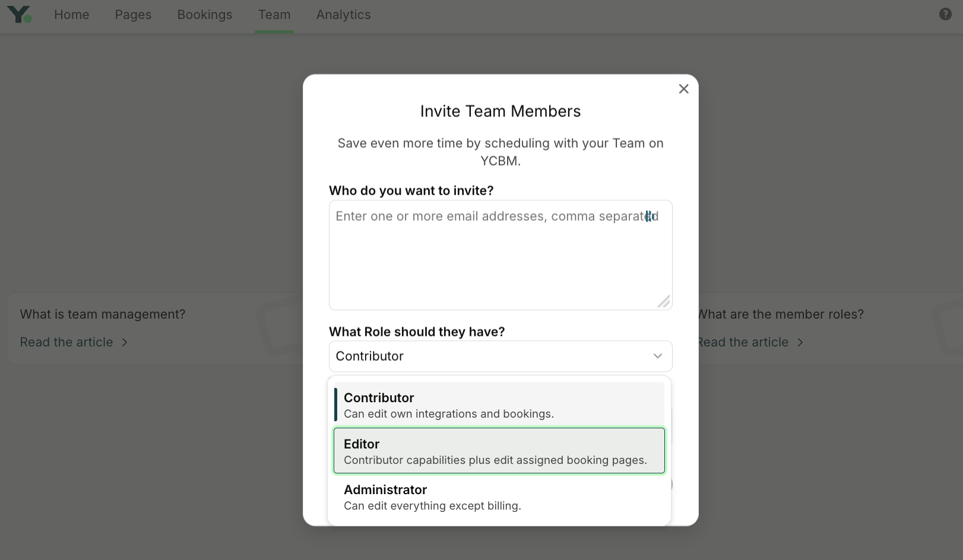Grab the textarea resize handle corner
This screenshot has width=963, height=560.
click(664, 301)
